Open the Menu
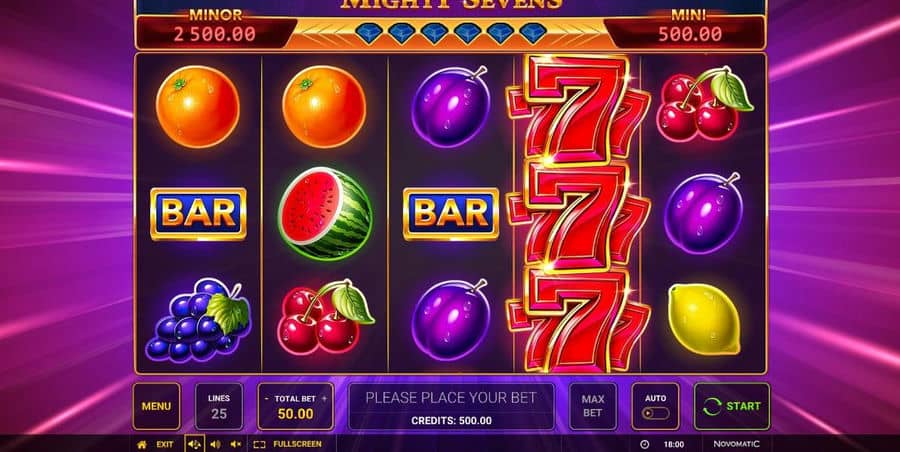 tap(156, 406)
